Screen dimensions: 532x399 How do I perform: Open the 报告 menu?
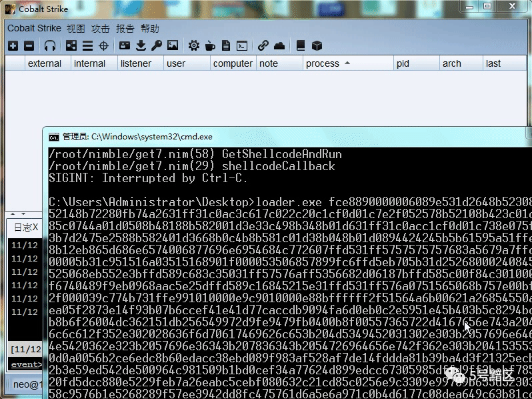[x=125, y=29]
